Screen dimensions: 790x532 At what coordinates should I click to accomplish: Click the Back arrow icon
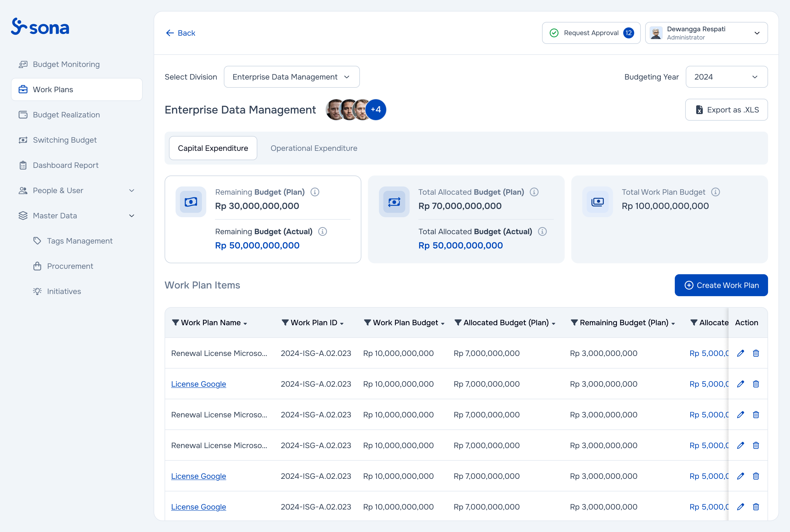point(170,33)
